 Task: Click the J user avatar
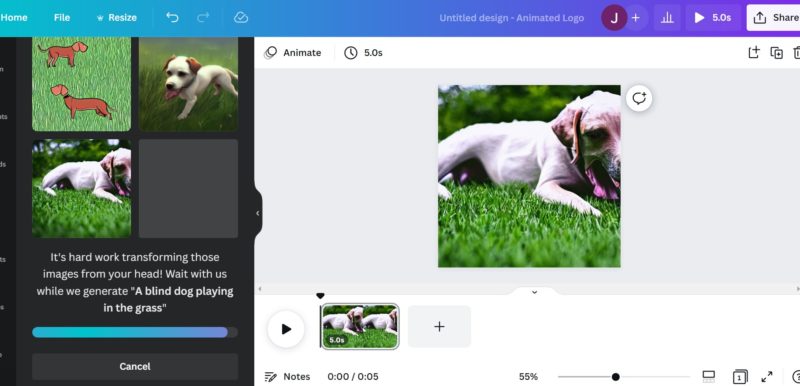point(614,18)
